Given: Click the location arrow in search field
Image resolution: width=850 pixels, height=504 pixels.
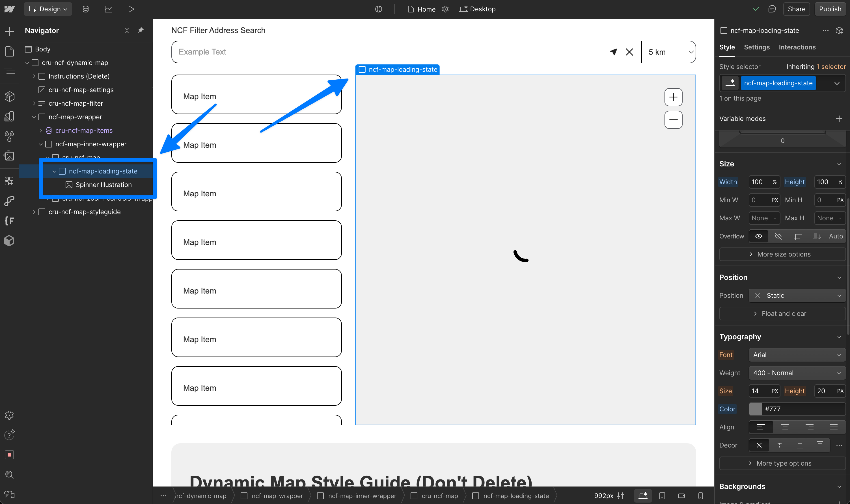Looking at the screenshot, I should pos(613,52).
